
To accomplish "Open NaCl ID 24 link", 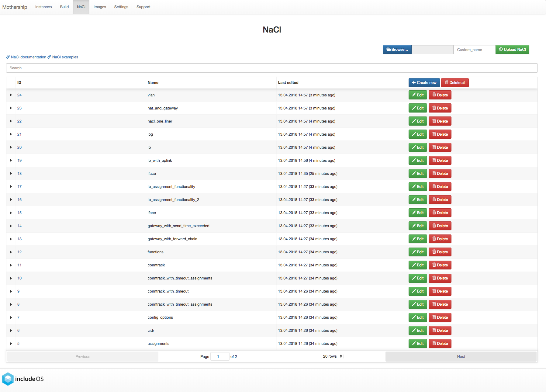I will pos(19,95).
